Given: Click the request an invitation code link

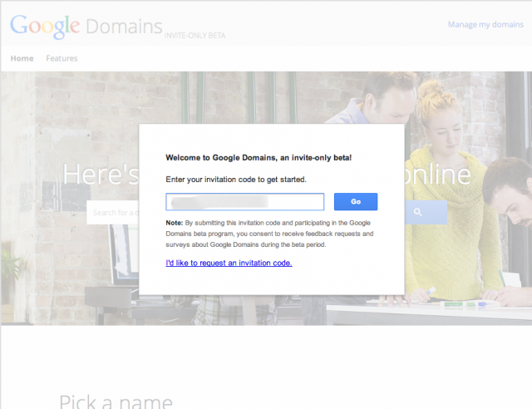Looking at the screenshot, I should (229, 263).
